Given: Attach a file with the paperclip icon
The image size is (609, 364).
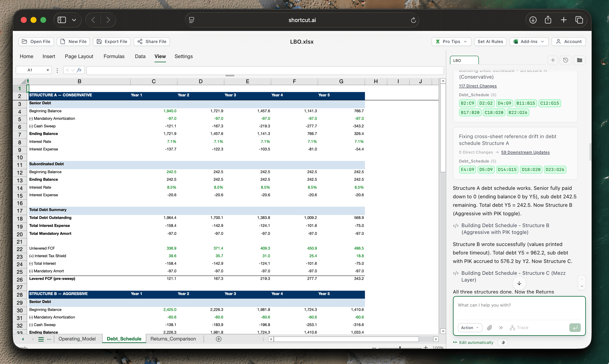Looking at the screenshot, I should coord(490,328).
